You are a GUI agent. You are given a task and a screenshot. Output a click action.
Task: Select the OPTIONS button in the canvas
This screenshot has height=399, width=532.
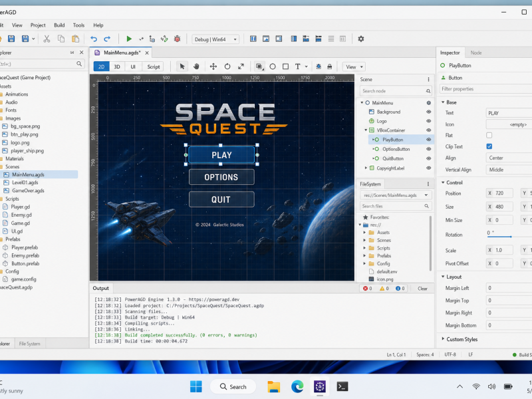click(221, 177)
